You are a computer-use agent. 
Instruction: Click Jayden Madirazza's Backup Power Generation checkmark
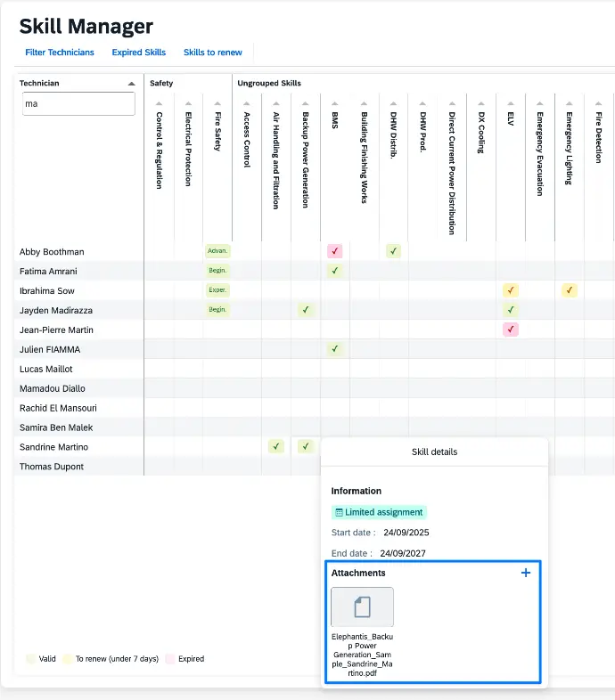coord(306,310)
